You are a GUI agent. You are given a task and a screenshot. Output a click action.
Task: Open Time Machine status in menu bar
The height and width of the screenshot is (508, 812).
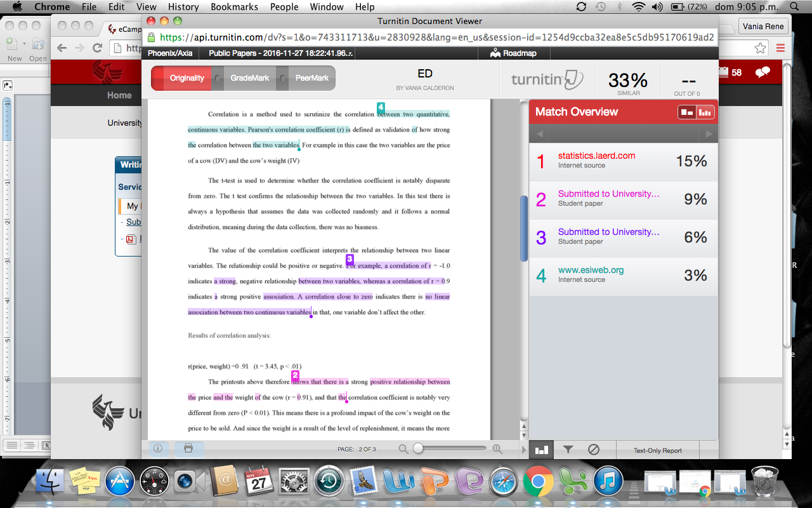(600, 7)
